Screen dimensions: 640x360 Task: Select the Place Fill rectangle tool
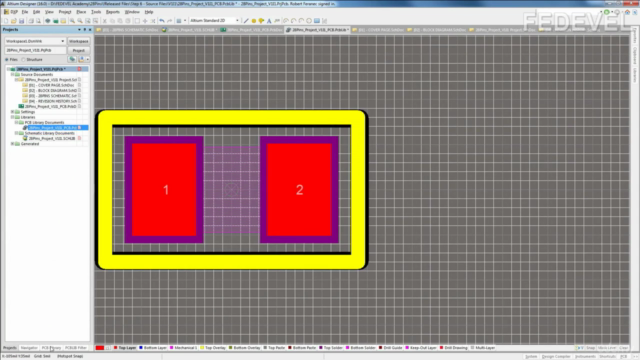pos(317,21)
